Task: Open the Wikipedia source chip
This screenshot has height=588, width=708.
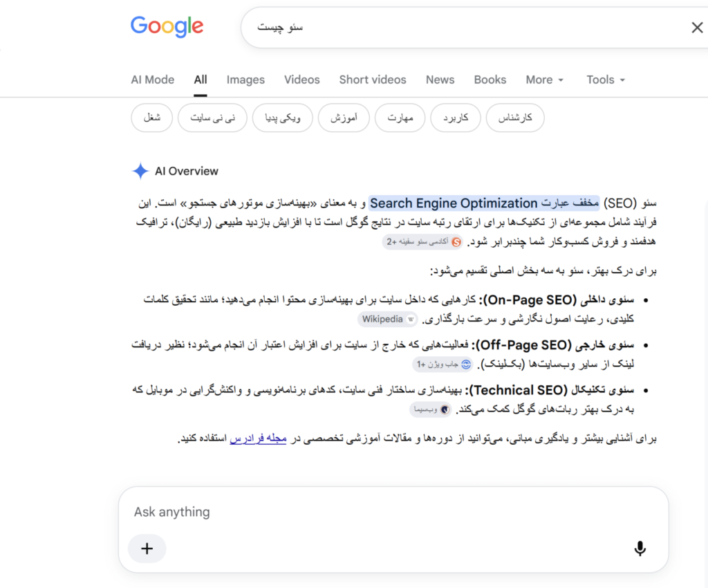Action: pyautogui.click(x=387, y=320)
